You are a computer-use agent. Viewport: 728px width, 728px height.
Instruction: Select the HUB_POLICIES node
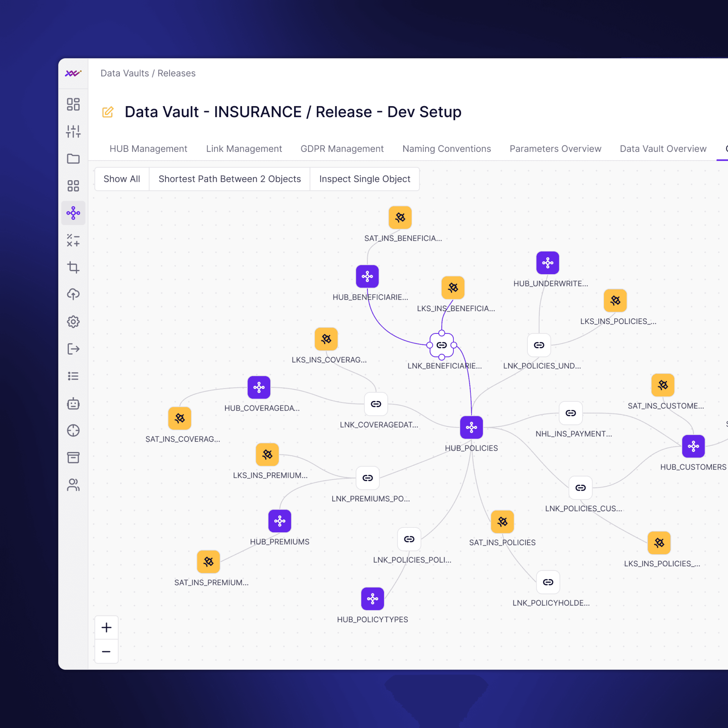(x=471, y=427)
